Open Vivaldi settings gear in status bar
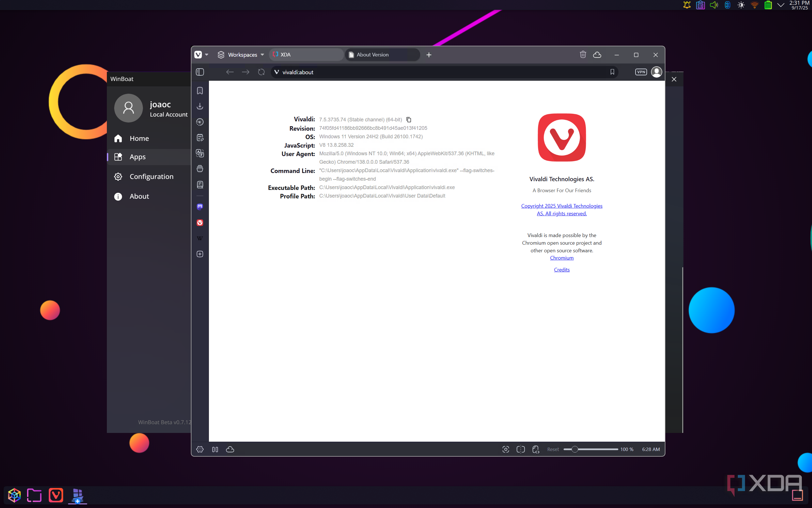 (x=200, y=449)
